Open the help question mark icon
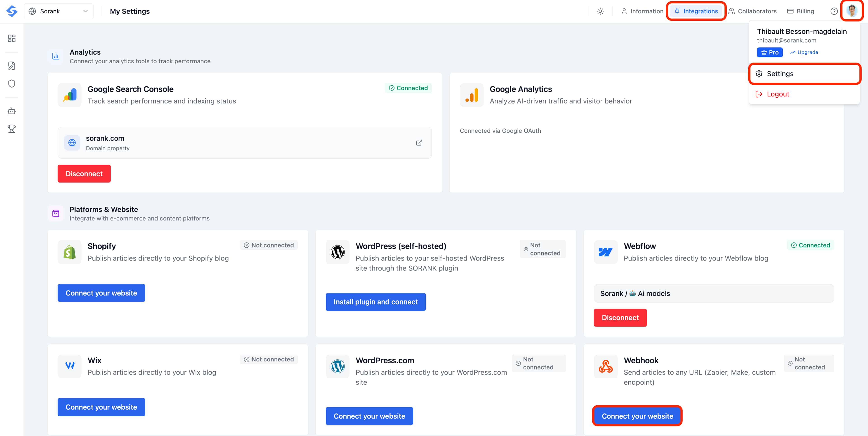This screenshot has height=436, width=868. click(834, 11)
